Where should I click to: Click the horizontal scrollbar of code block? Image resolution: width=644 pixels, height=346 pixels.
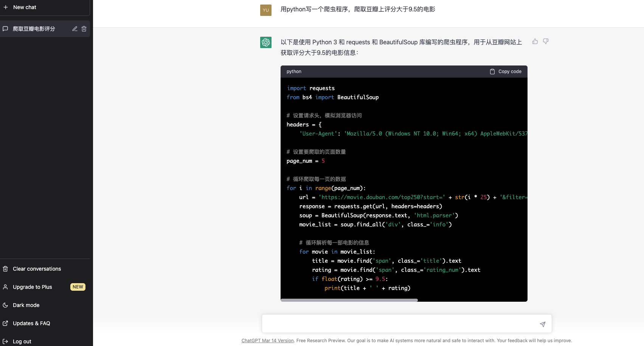[x=349, y=300]
